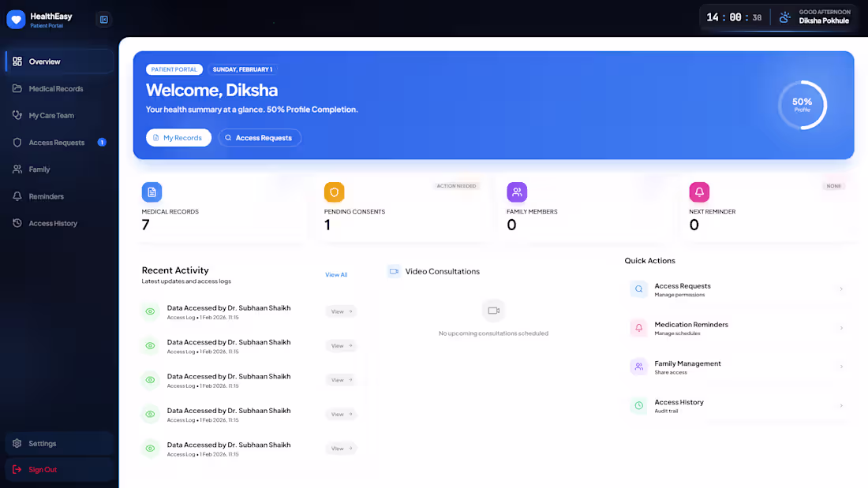Open Family Management chevron in Quick Actions
Screen dimensions: 868x488
[x=841, y=367]
